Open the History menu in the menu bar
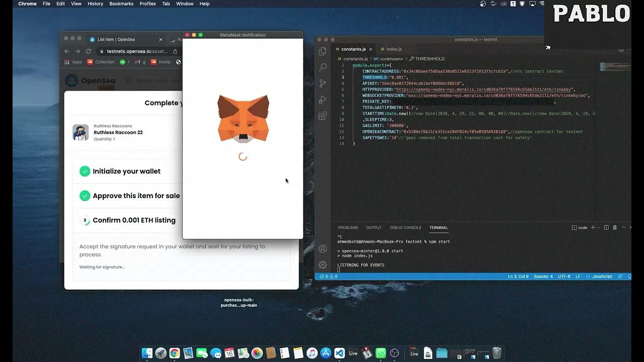Viewport: 644px width, 362px height. pyautogui.click(x=95, y=4)
